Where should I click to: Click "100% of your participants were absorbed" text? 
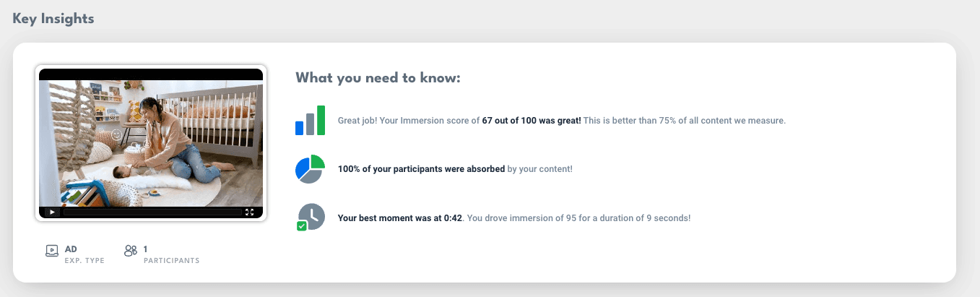click(x=421, y=169)
